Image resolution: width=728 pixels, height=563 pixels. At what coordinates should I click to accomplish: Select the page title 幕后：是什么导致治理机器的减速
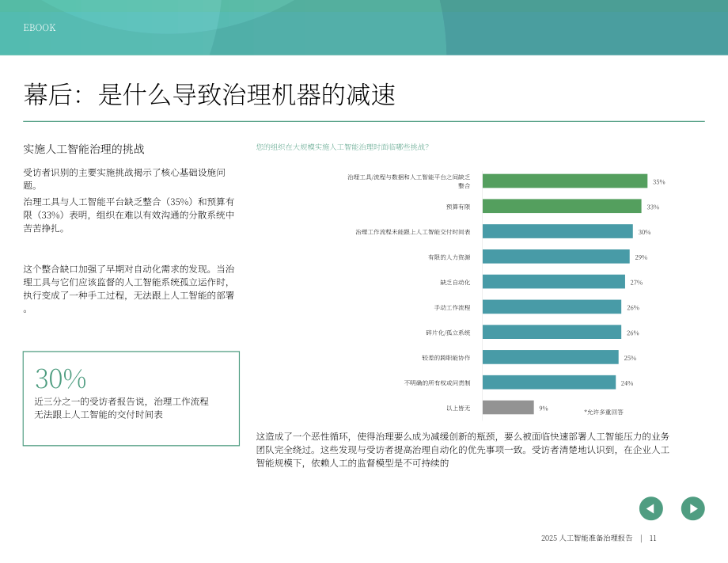(210, 94)
